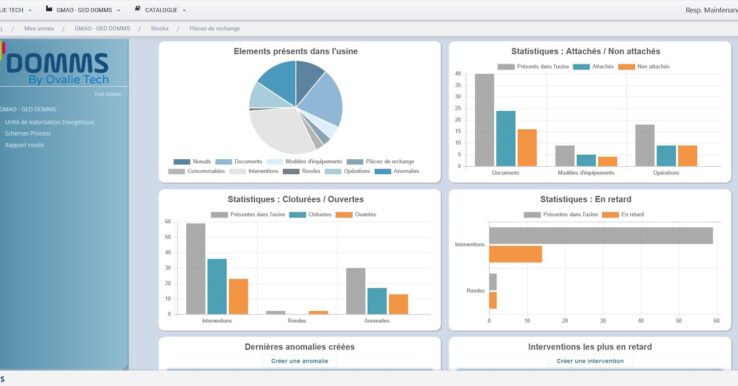
Task: Toggle the En retard legend entry
Action: [623, 215]
